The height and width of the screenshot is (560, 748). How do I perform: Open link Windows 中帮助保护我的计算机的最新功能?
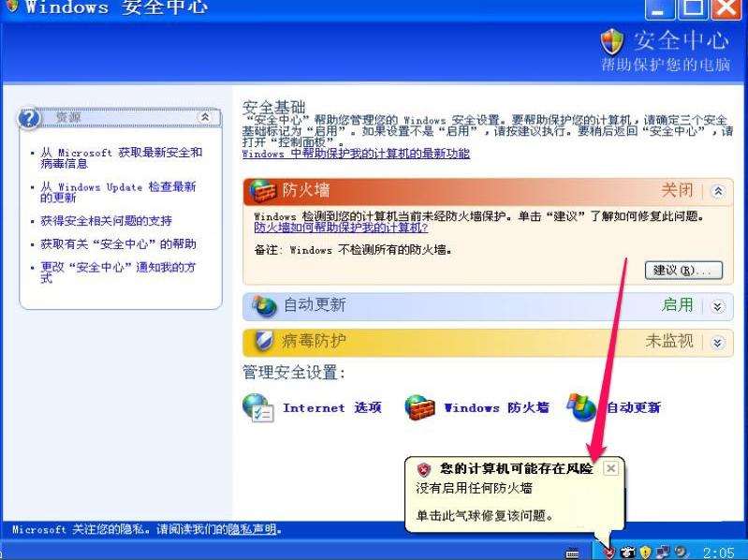(356, 154)
